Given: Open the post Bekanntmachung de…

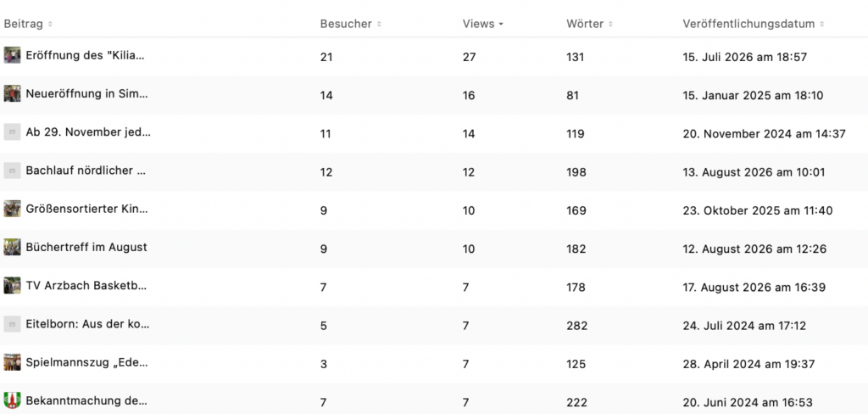Looking at the screenshot, I should pyautogui.click(x=86, y=400).
